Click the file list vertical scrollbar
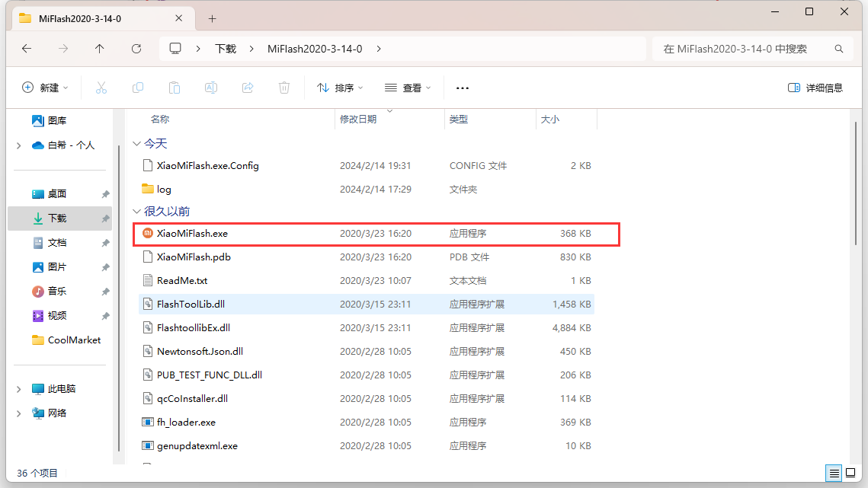868x488 pixels. [x=855, y=183]
